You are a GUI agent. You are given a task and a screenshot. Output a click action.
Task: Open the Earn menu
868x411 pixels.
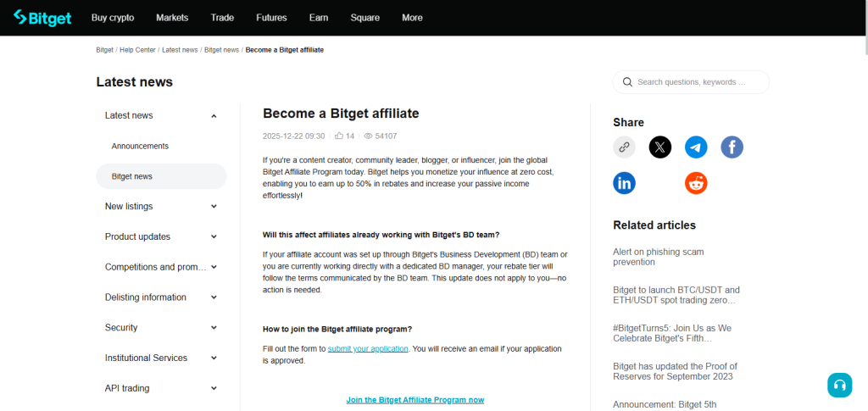(319, 18)
